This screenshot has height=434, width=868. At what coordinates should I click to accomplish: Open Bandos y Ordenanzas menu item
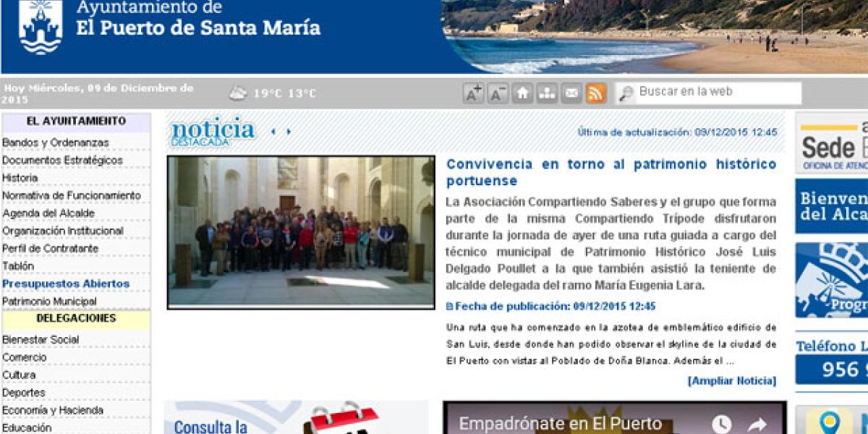[x=56, y=142]
